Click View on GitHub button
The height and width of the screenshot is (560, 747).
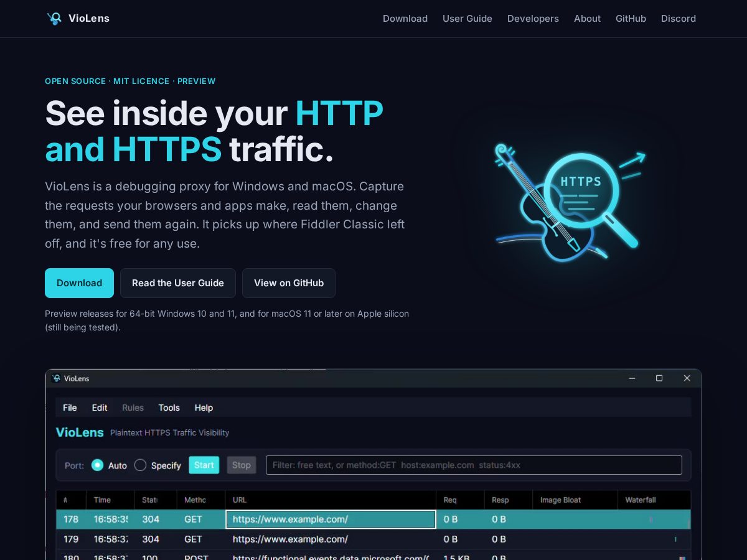pos(289,283)
